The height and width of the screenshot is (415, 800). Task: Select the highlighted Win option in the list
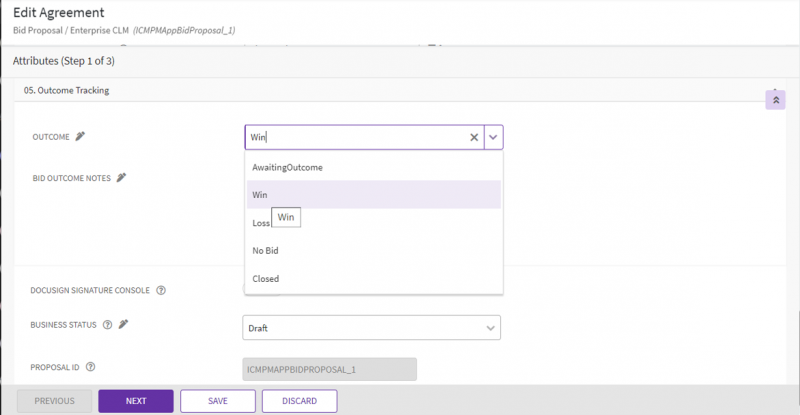click(x=374, y=194)
